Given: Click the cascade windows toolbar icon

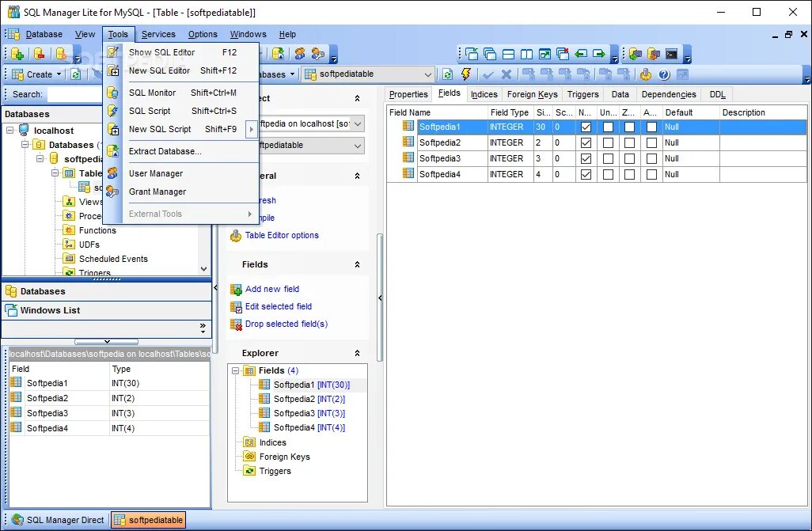Looking at the screenshot, I should click(490, 54).
